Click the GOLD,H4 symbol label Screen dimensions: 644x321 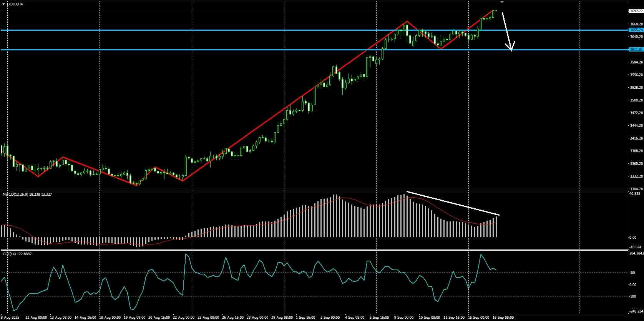[15, 4]
